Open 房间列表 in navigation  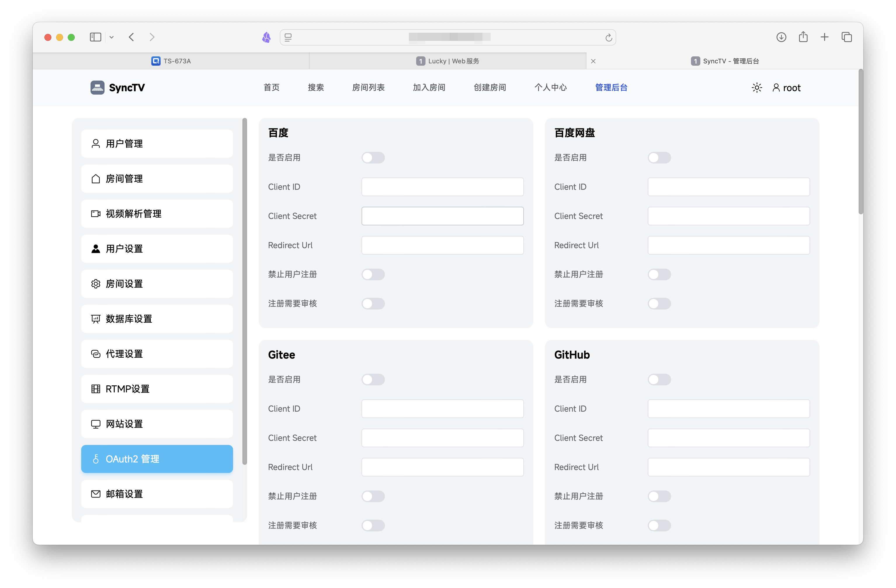pyautogui.click(x=368, y=87)
